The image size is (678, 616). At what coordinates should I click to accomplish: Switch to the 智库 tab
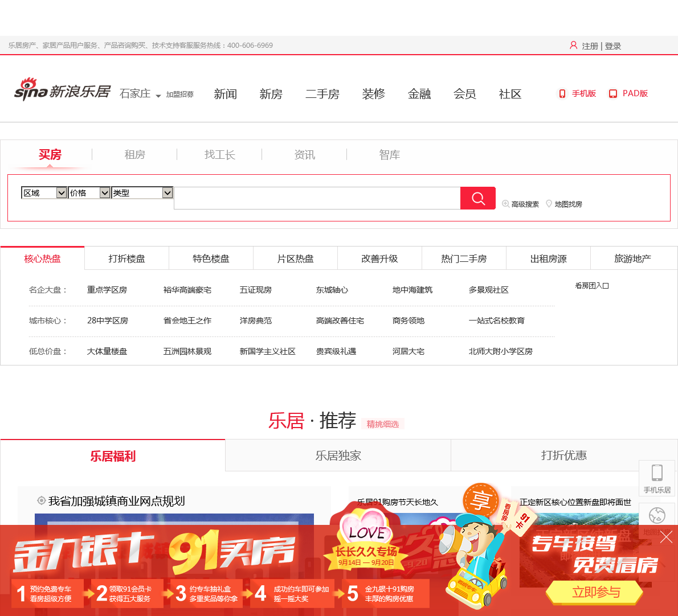[x=390, y=155]
